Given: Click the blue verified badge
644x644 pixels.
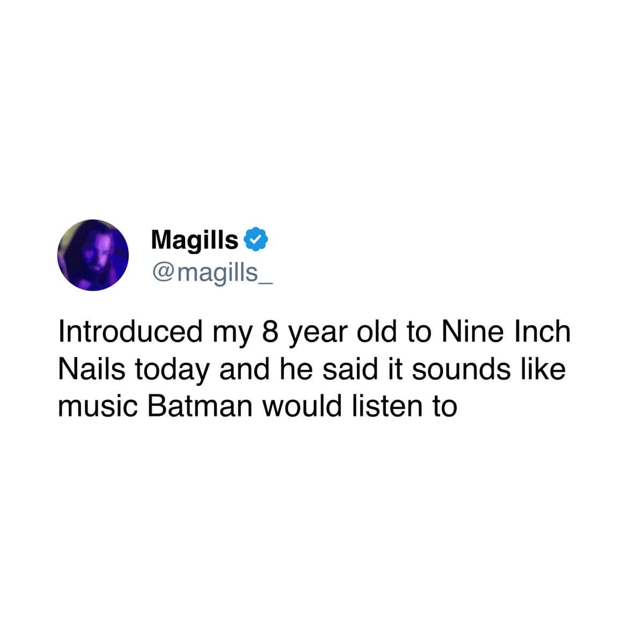Looking at the screenshot, I should click(256, 239).
